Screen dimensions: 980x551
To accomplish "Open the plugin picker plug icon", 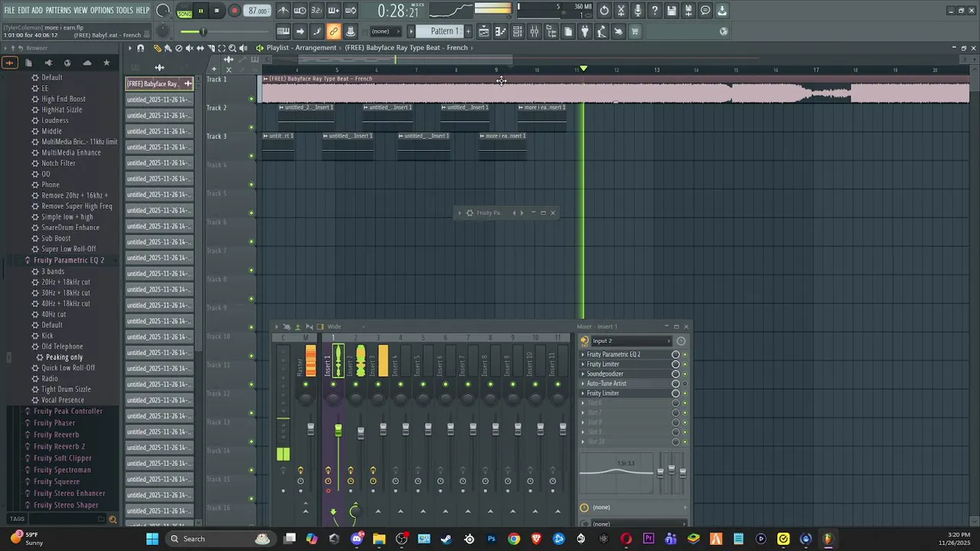I will pos(585,31).
